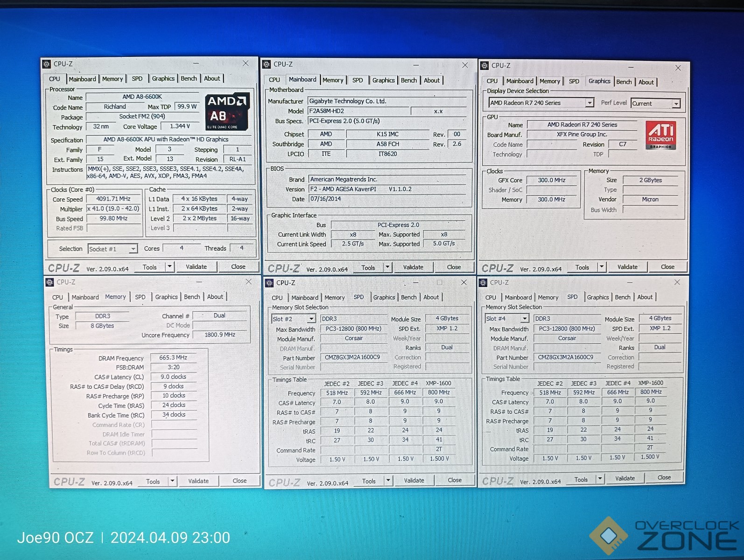Screen dimensions: 744x560
Task: Click the AMD A8 processor logo
Action: point(227,112)
